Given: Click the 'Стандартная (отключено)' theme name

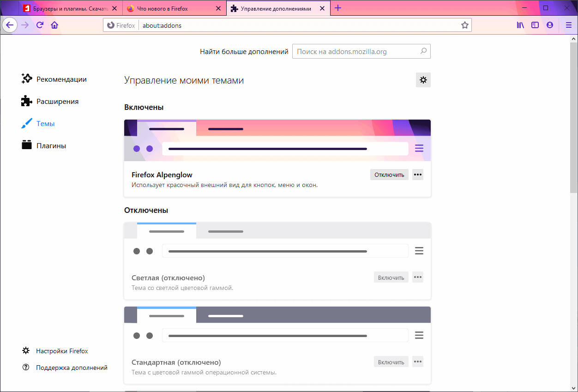Looking at the screenshot, I should click(176, 362).
